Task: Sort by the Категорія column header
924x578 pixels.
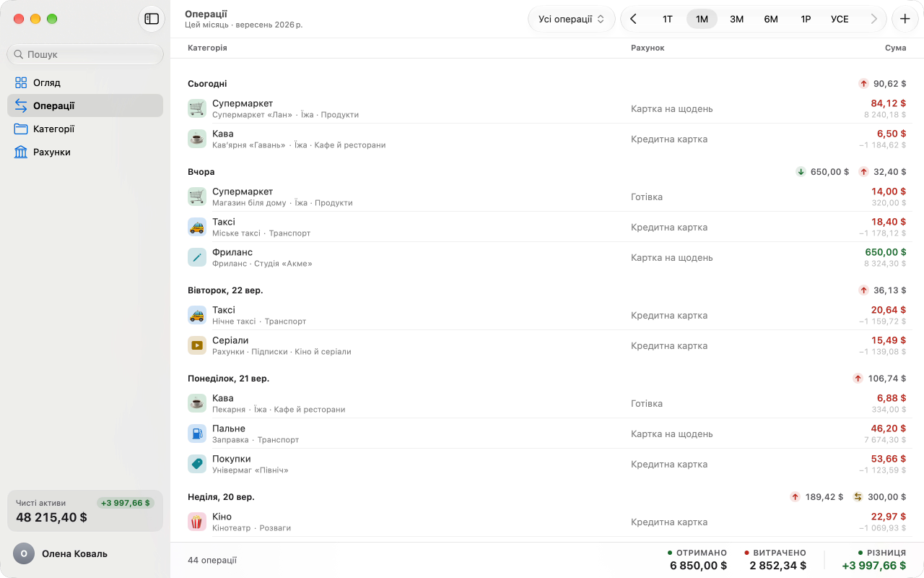Action: 207,48
